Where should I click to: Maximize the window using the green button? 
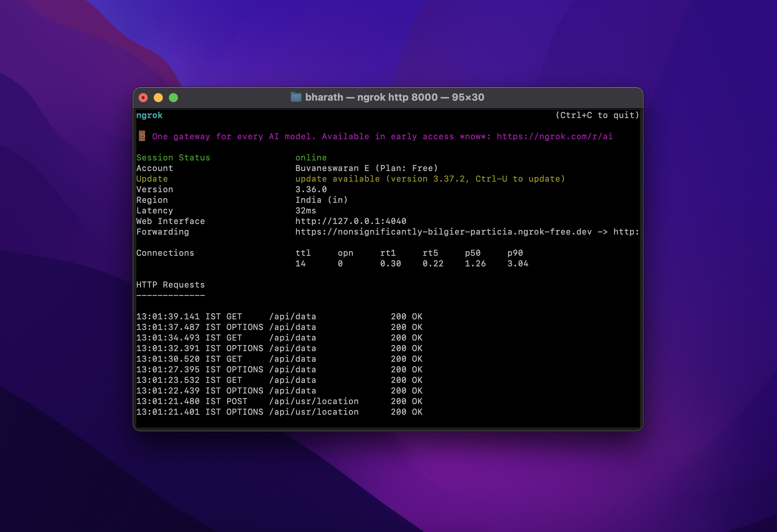click(173, 98)
